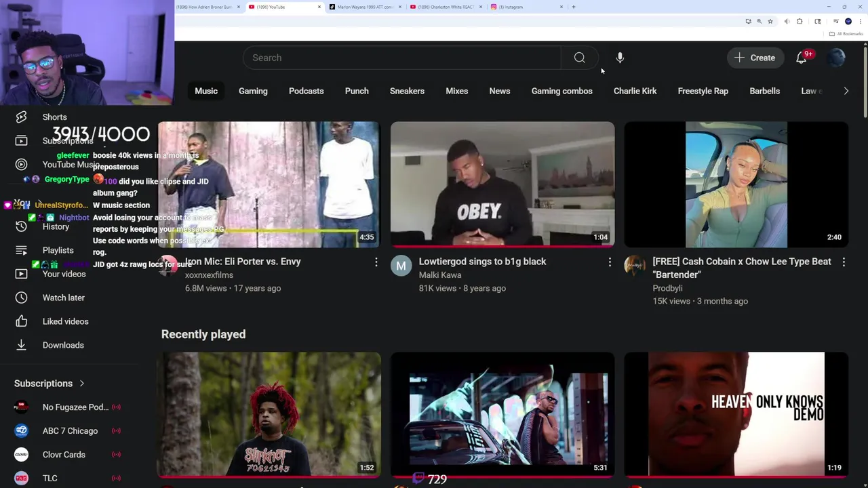
Task: Open the No Fugazee Podcast subscription
Action: coord(68,407)
